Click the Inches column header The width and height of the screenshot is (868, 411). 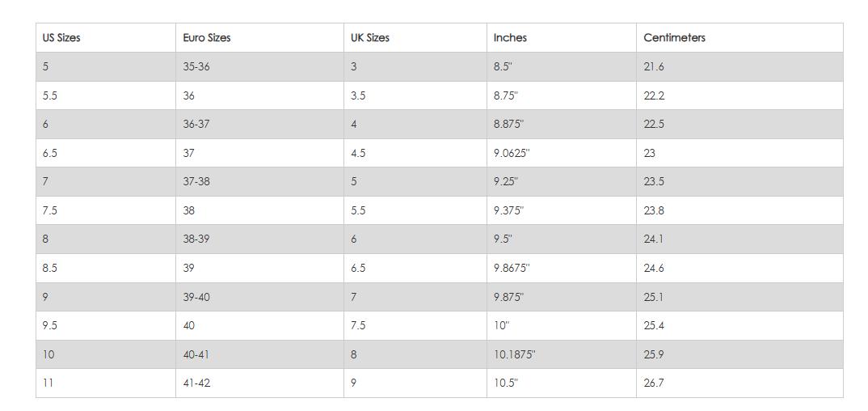pos(510,38)
